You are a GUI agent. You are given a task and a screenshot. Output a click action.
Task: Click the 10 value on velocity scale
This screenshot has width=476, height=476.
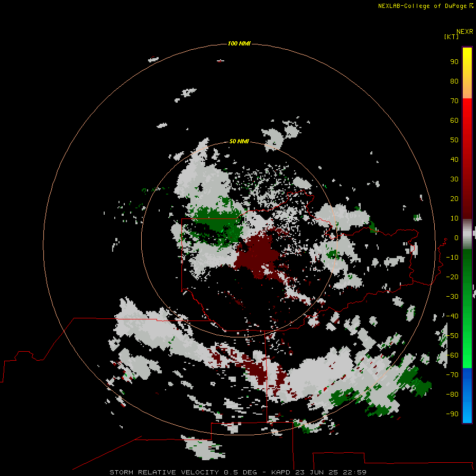click(x=454, y=218)
